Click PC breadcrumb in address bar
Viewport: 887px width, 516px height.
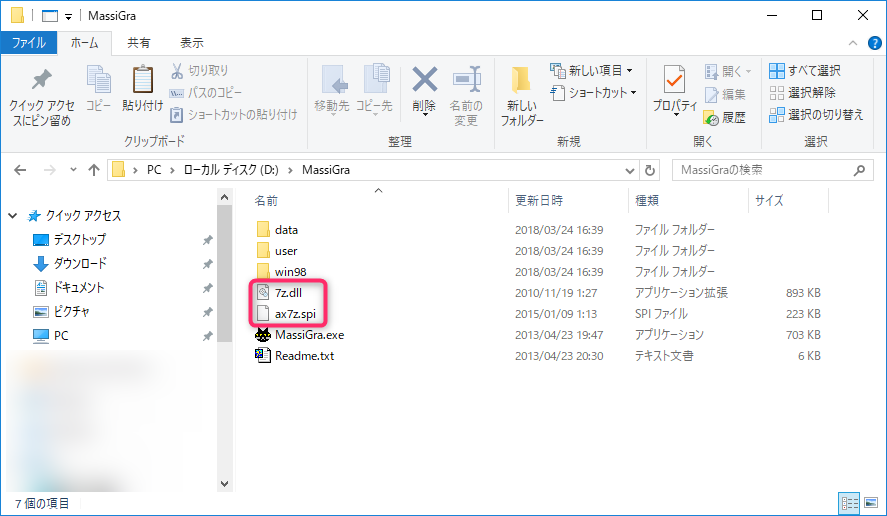click(x=154, y=170)
